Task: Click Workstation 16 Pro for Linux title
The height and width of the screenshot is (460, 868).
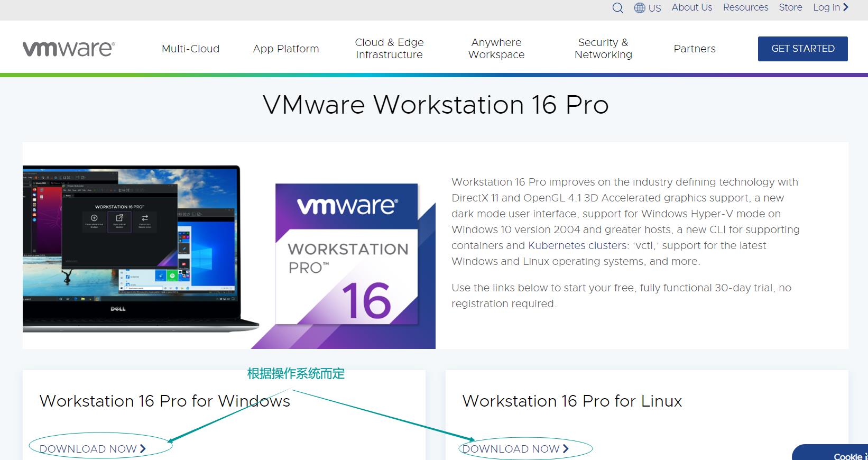Action: coord(572,401)
